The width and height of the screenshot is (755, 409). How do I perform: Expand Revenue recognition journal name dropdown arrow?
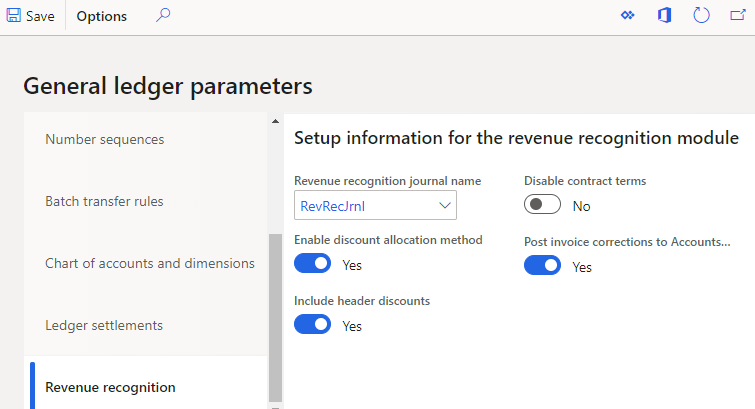coord(444,206)
